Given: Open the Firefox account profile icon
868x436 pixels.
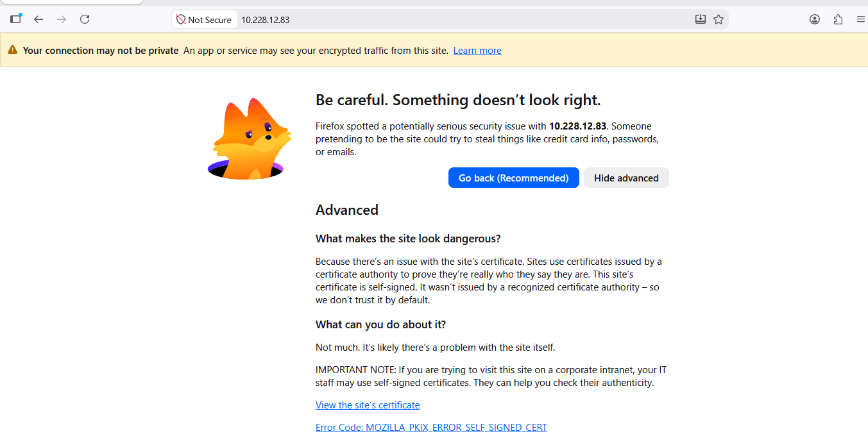Looking at the screenshot, I should pos(815,20).
